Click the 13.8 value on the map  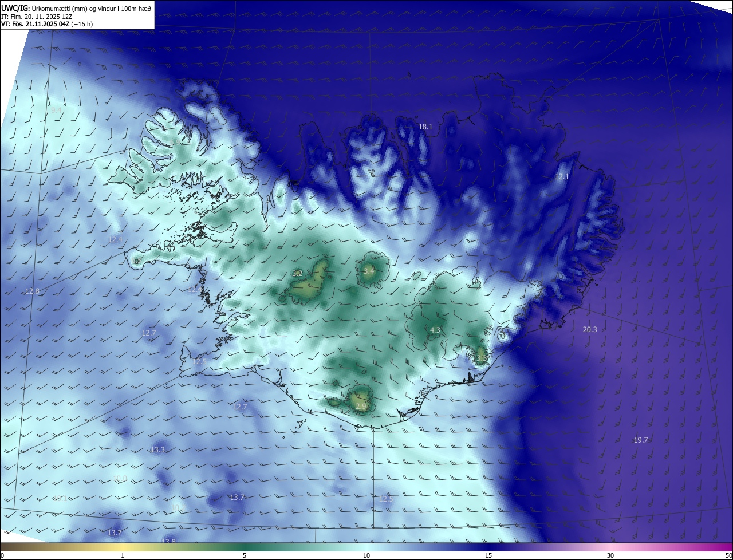coord(168,541)
